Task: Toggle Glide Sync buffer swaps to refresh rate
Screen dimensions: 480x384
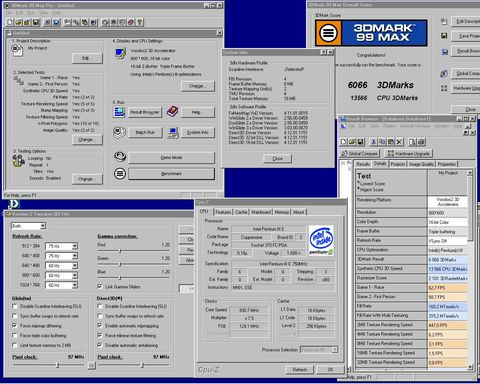Action: pos(15,316)
